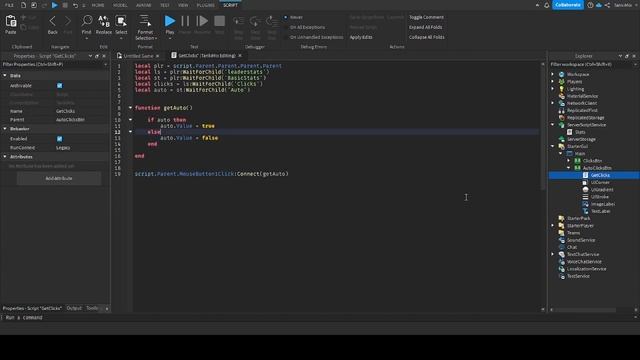Screen dimensions: 640x360
Task: Click the Filter Properties search field
Action: pos(54,64)
